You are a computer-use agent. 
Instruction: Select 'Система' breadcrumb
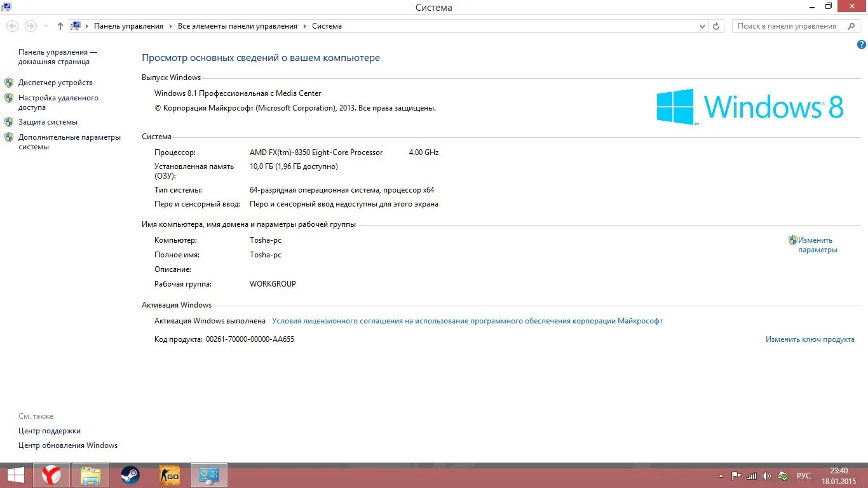pyautogui.click(x=327, y=26)
